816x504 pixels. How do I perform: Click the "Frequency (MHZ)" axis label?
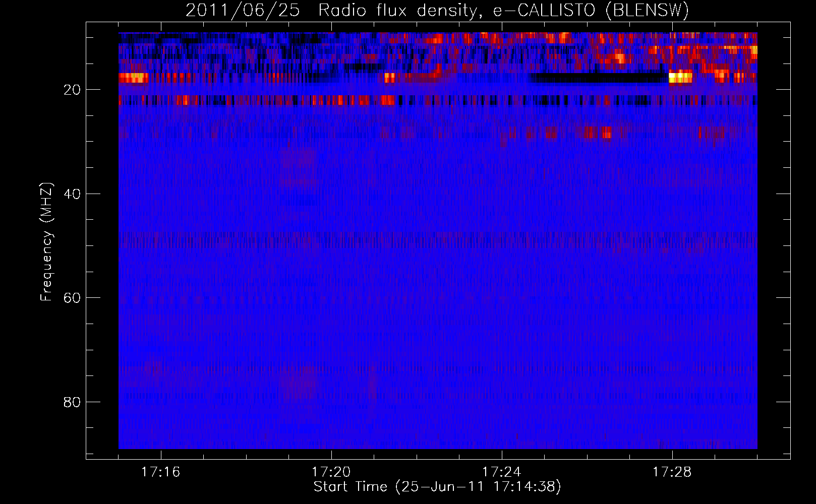pyautogui.click(x=46, y=242)
